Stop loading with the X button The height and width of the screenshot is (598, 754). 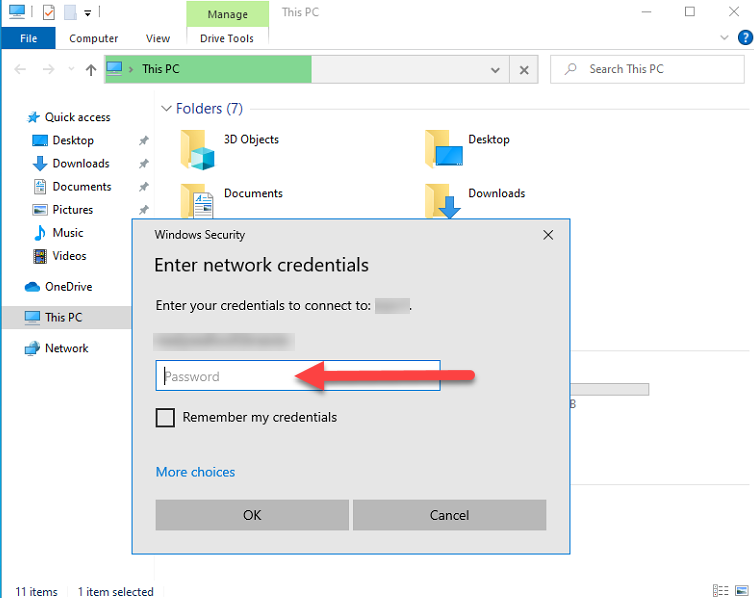click(x=524, y=70)
